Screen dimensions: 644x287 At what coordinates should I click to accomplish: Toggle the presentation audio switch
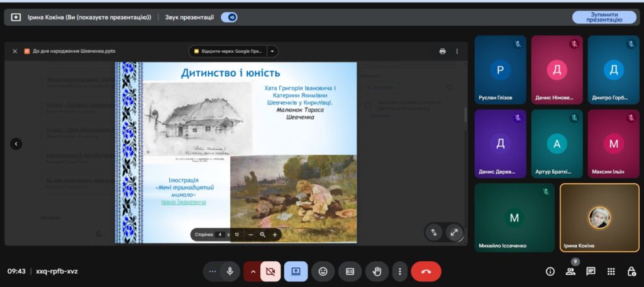[229, 18]
